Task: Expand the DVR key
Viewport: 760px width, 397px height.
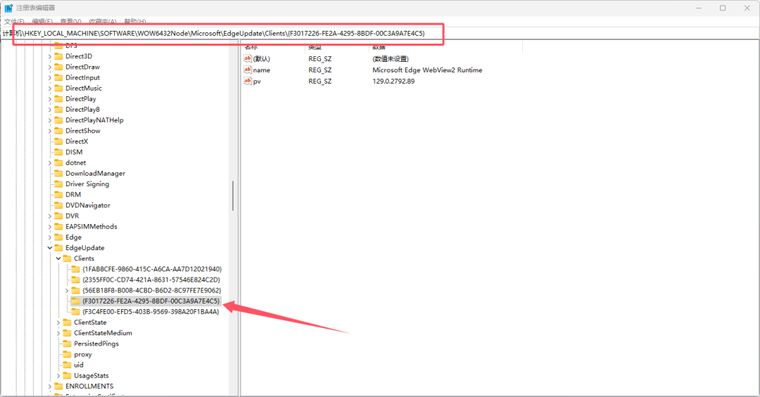Action: pyautogui.click(x=49, y=216)
